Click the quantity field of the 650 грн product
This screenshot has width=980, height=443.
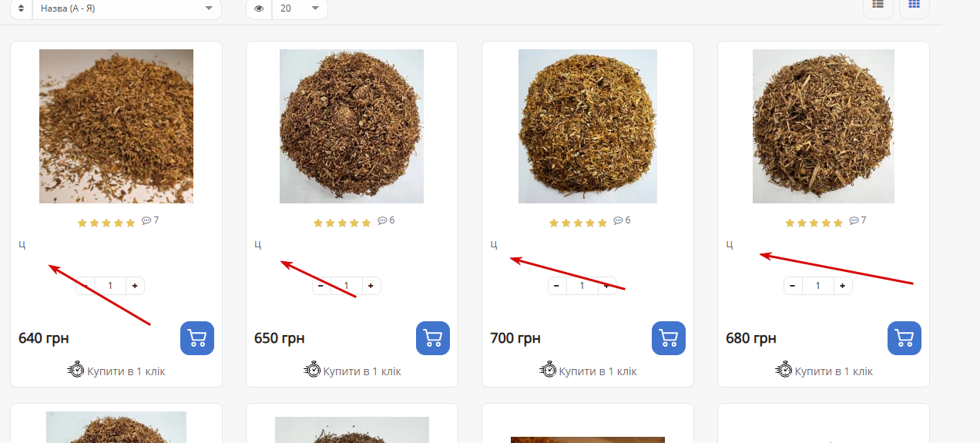click(x=346, y=286)
